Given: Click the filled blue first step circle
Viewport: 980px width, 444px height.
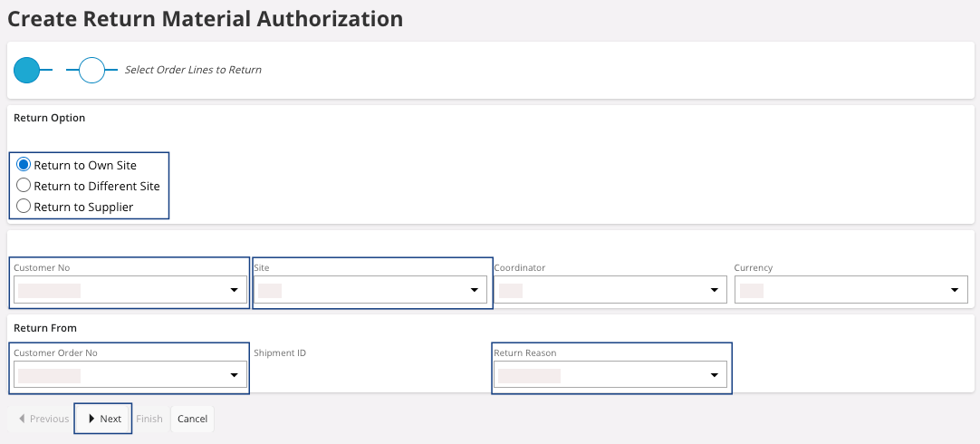Looking at the screenshot, I should (x=27, y=70).
